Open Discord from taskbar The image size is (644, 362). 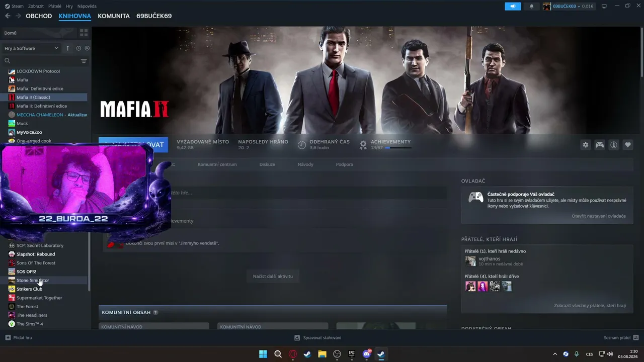click(x=367, y=354)
